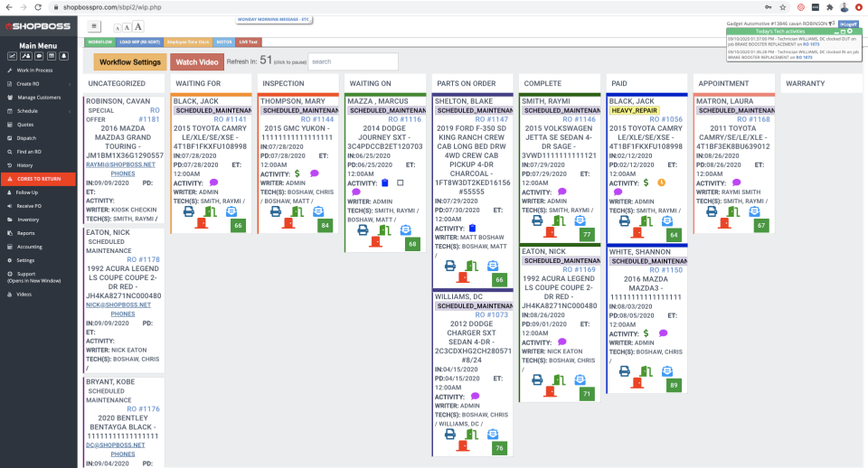Open RO #1073 link on Williams, DC card
Viewport: 868px width, 468px height.
coord(492,314)
